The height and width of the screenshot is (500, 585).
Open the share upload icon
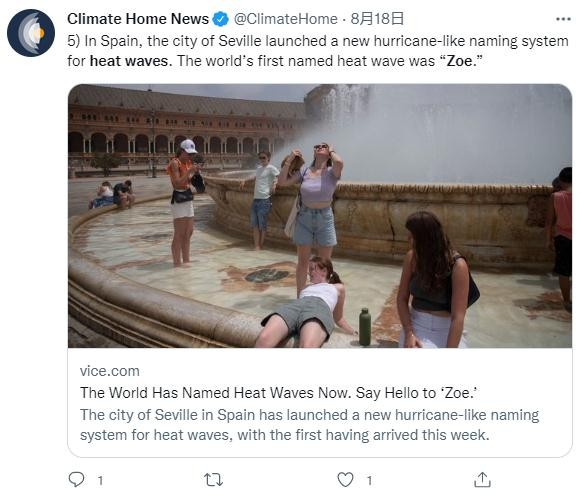(x=482, y=479)
